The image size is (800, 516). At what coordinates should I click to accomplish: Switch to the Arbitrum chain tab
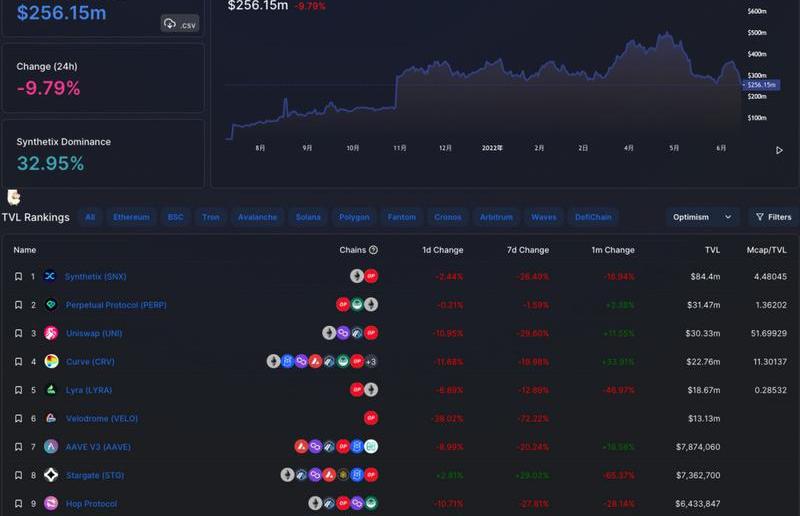click(x=496, y=217)
